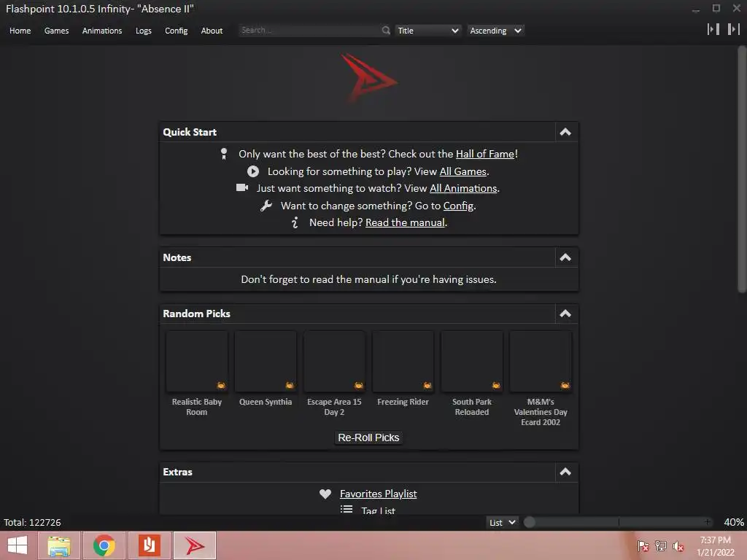Click in the Search field
The height and width of the screenshot is (560, 747).
point(309,30)
